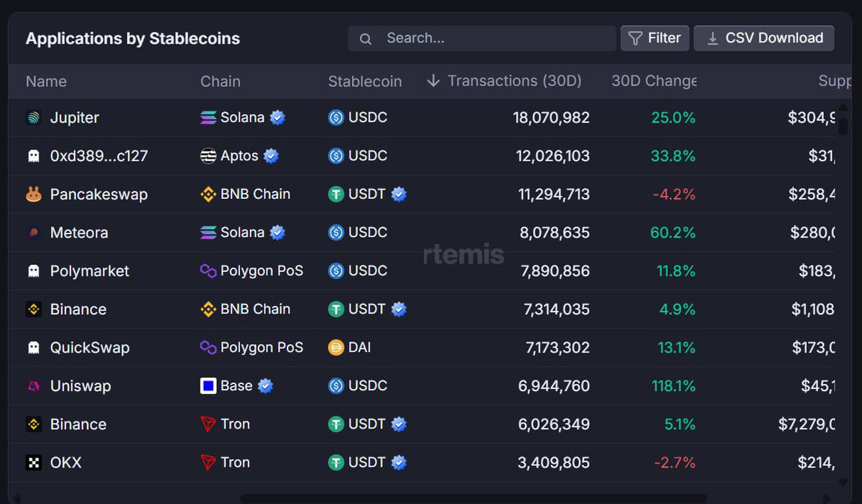Open the Meteora application name

click(x=79, y=233)
